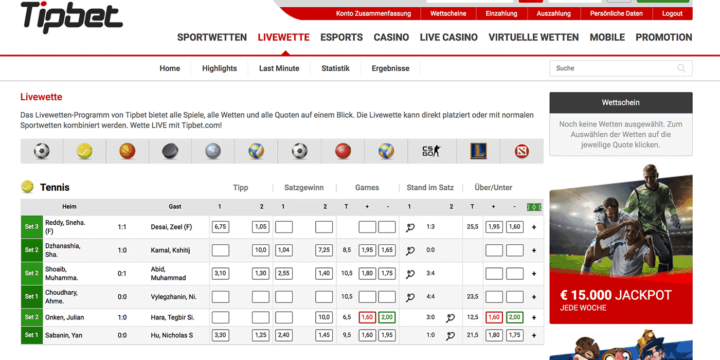Open the Mobile main menu
Screen dimensions: 720x360
pos(607,38)
